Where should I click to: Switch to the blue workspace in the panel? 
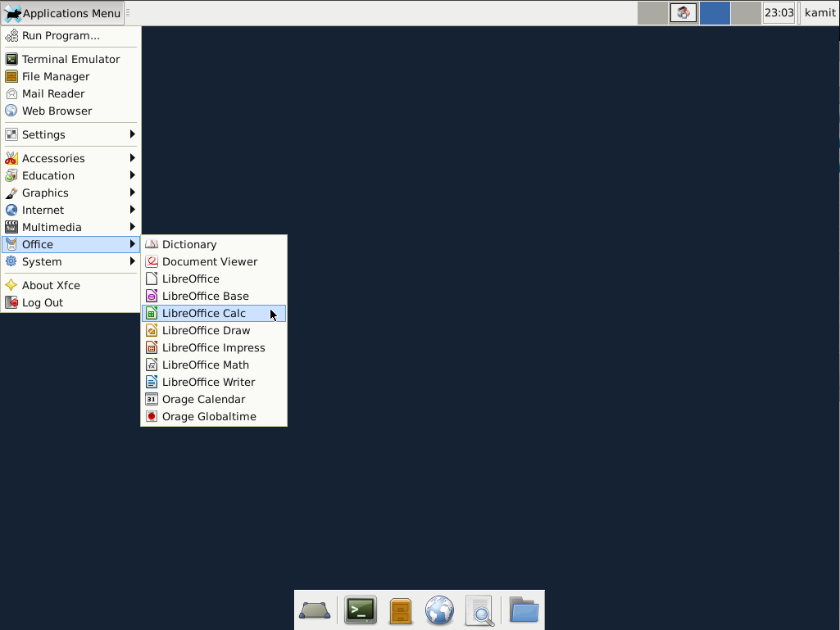pyautogui.click(x=715, y=12)
